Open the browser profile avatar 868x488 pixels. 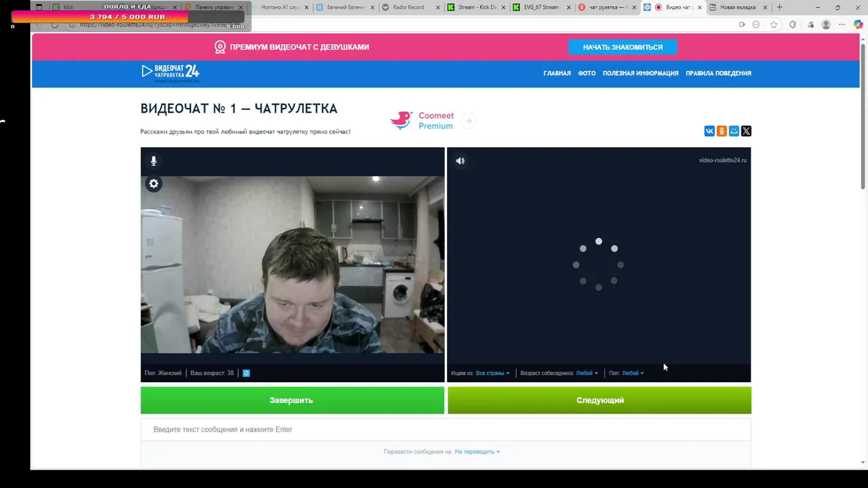pyautogui.click(x=826, y=24)
